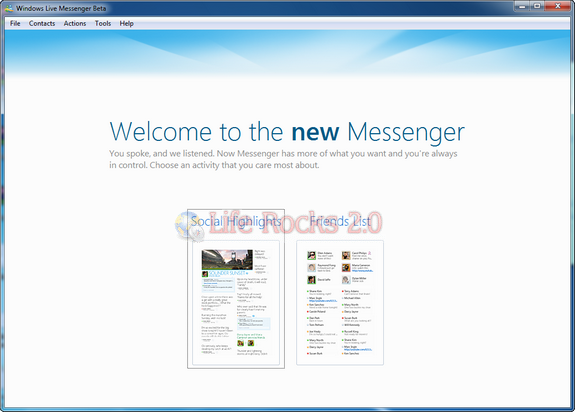The height and width of the screenshot is (412, 575).
Task: Select the Social Highlights preview thumbnail
Action: pyautogui.click(x=236, y=303)
